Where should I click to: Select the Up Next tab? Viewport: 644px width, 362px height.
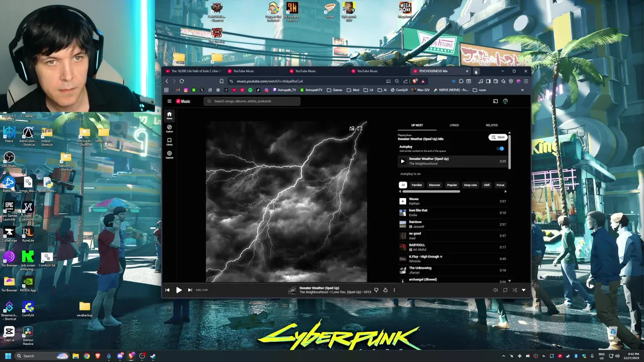click(x=417, y=125)
